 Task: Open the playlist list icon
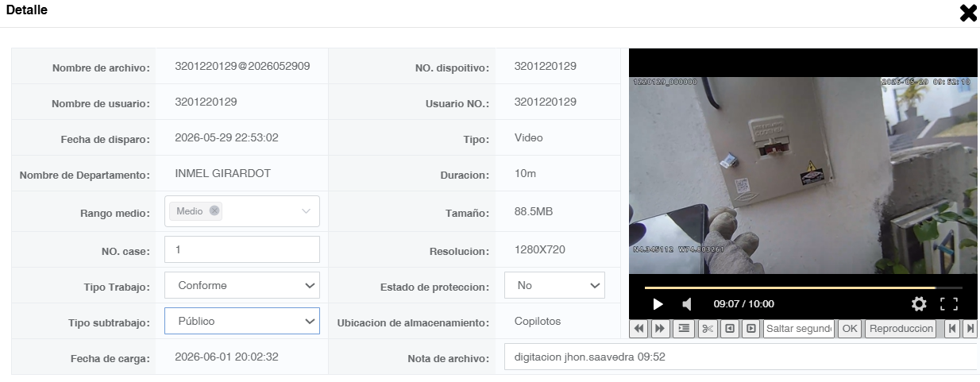click(x=683, y=329)
